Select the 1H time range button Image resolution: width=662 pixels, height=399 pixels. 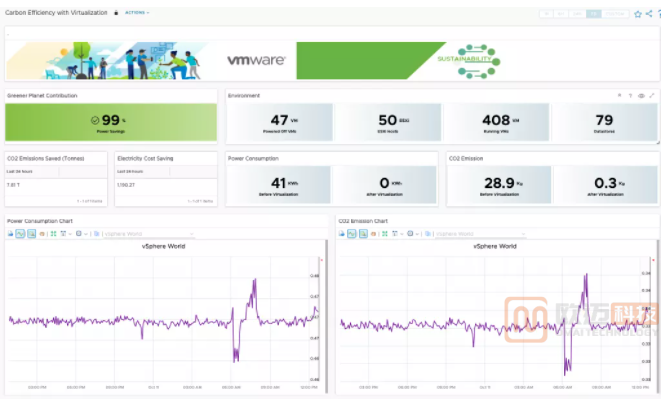pos(547,14)
